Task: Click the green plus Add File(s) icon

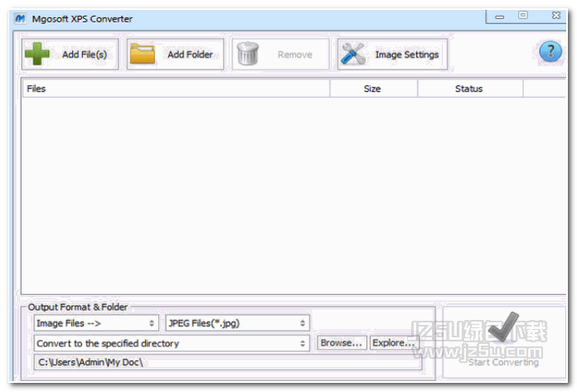Action: 37,54
